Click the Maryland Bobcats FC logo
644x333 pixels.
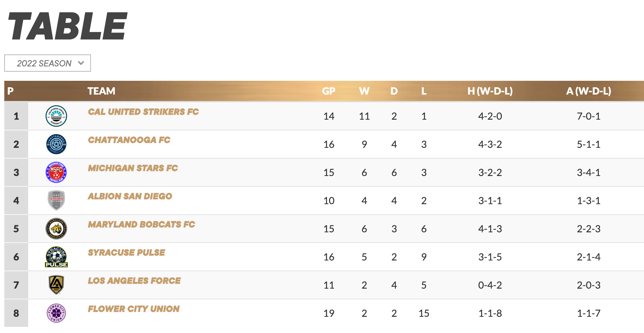[x=56, y=229]
